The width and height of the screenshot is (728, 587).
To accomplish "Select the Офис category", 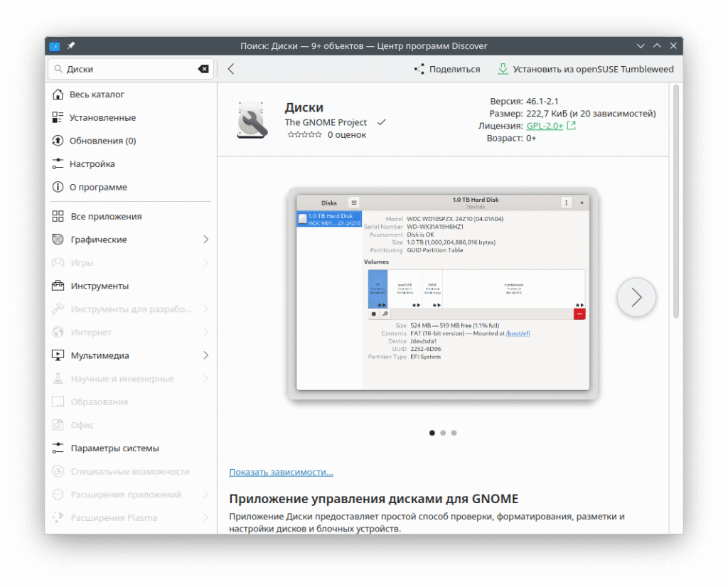I will click(x=131, y=425).
